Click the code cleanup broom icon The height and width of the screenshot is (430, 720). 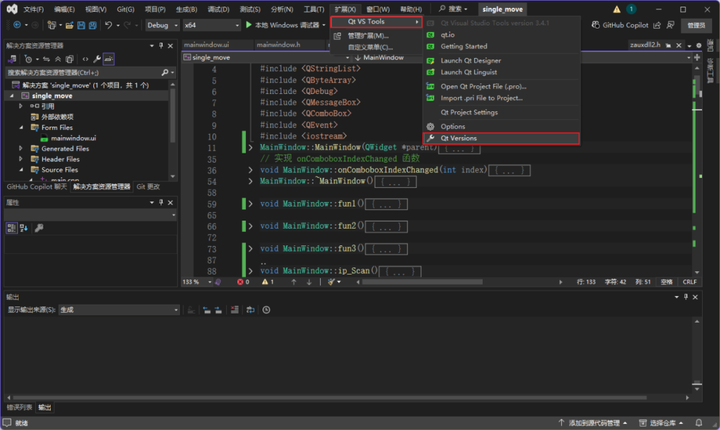pyautogui.click(x=331, y=282)
